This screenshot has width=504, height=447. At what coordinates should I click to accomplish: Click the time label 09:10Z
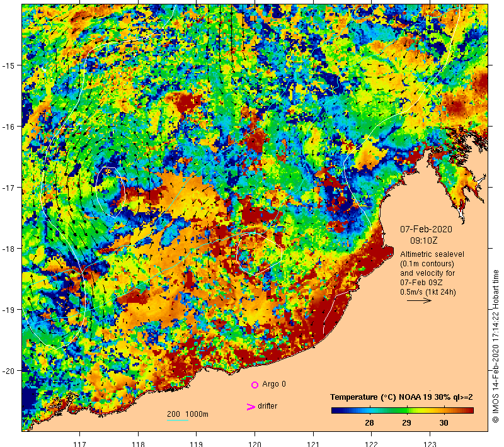click(423, 240)
